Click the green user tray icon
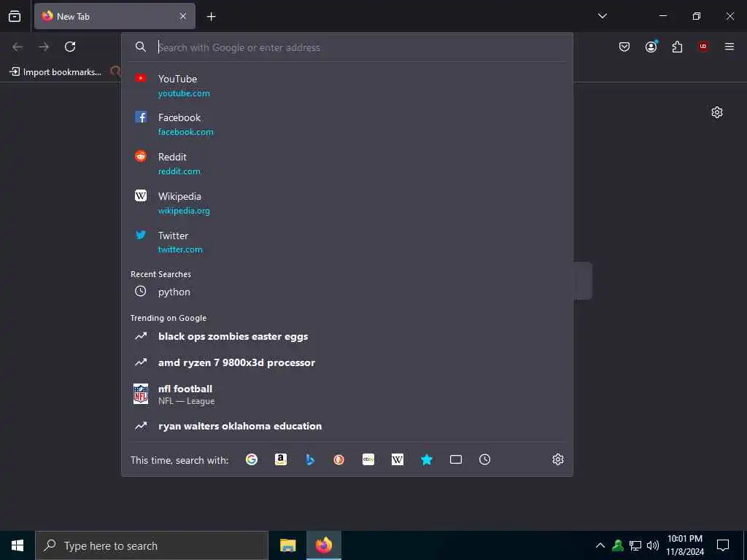The width and height of the screenshot is (747, 560). (618, 545)
